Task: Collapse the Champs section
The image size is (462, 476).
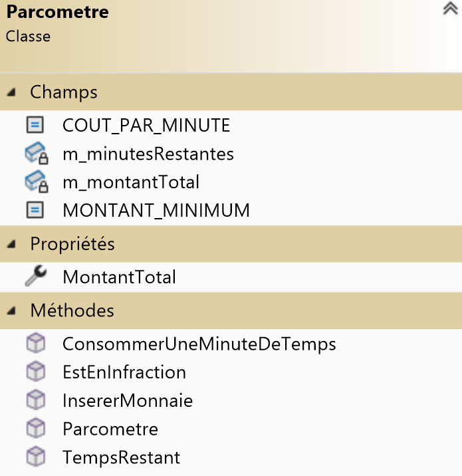Action: pyautogui.click(x=11, y=92)
